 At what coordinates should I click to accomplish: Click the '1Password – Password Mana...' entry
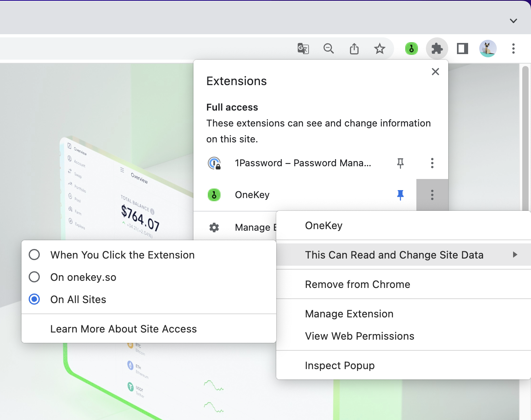coord(303,163)
